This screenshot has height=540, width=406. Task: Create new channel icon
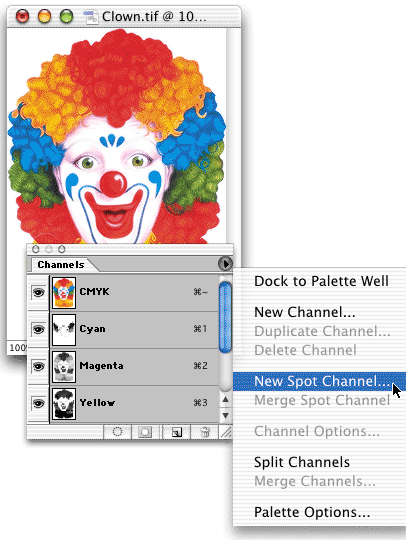click(x=177, y=432)
